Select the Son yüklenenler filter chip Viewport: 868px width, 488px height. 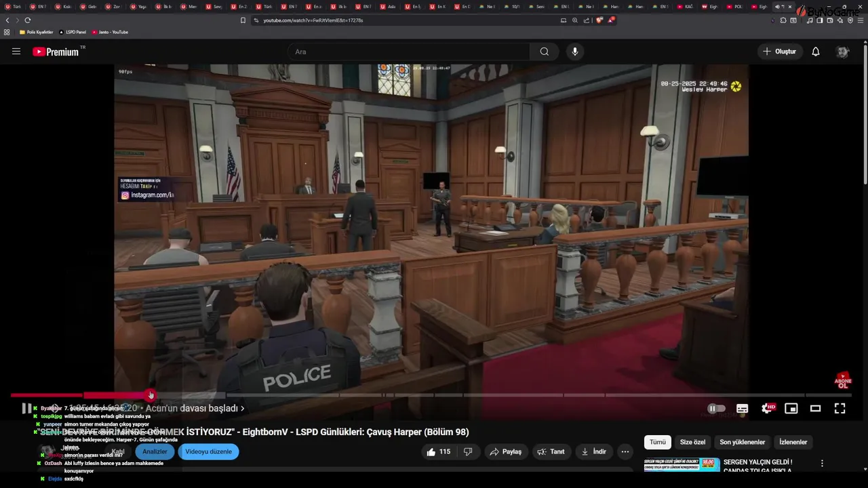pyautogui.click(x=743, y=442)
